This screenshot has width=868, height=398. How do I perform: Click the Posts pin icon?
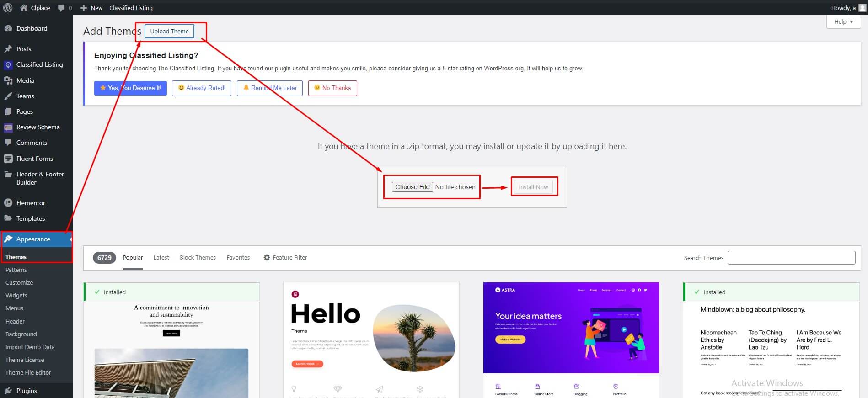point(8,49)
